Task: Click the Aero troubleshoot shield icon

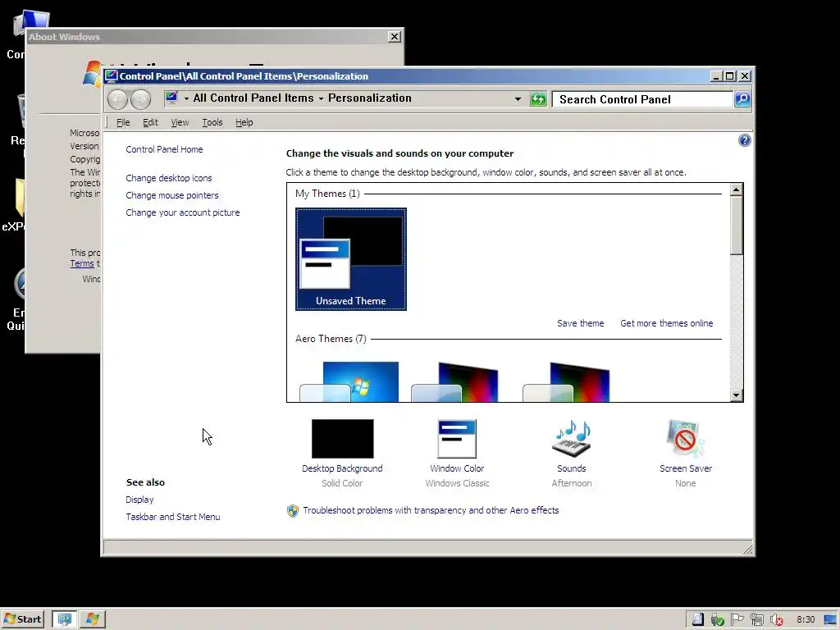Action: point(293,510)
